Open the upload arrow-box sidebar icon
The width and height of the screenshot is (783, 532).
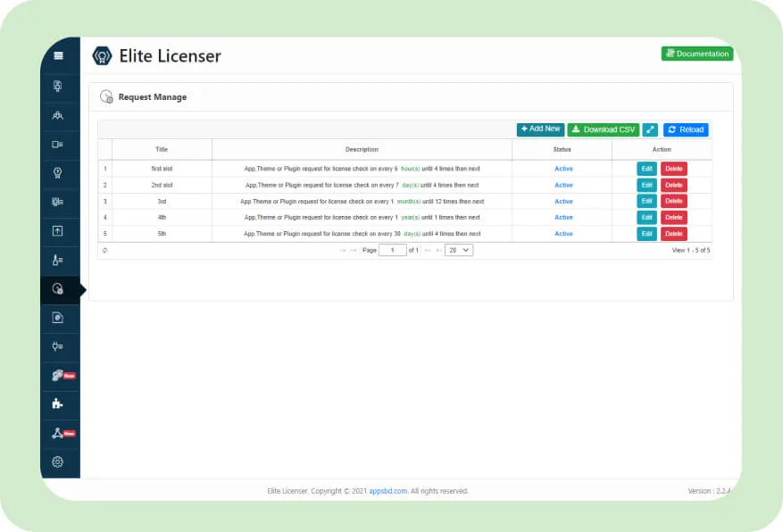pos(58,231)
